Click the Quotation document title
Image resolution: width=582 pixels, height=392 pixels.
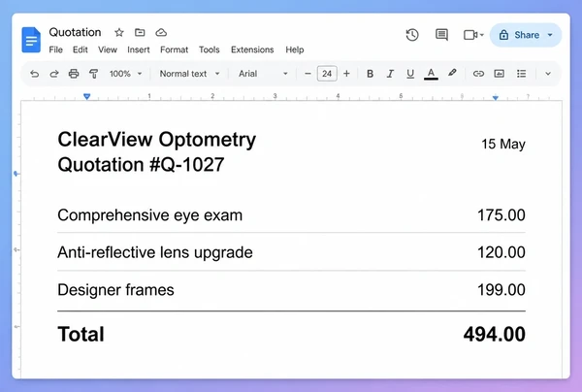point(75,32)
